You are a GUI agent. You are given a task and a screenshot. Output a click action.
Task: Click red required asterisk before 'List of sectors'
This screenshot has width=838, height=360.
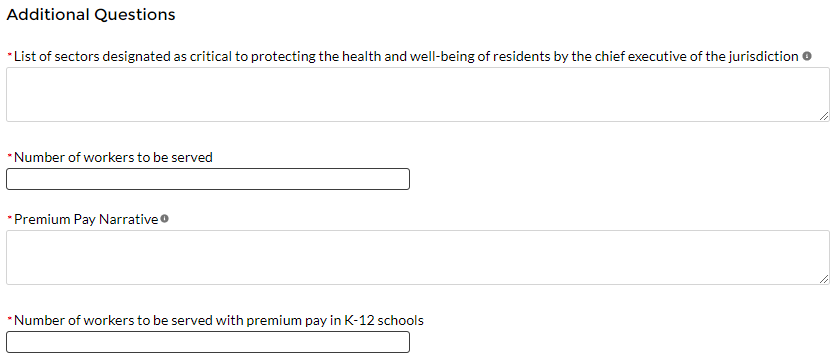point(10,54)
